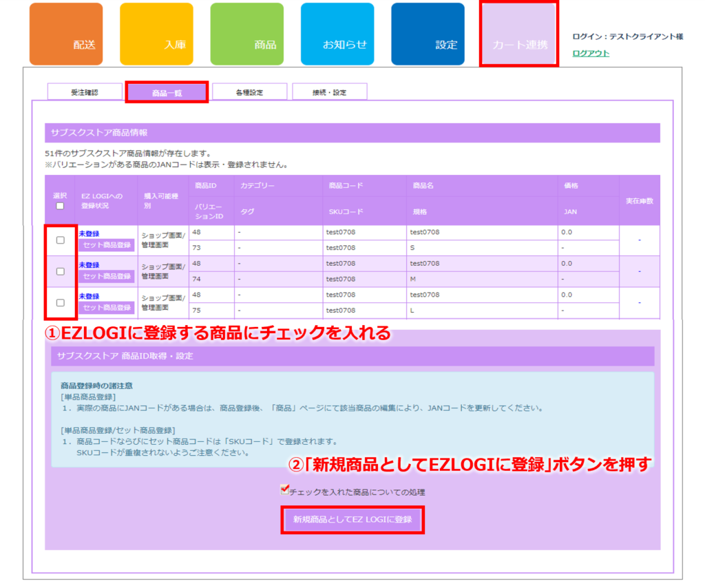Click セット商品登録 for the size S row
This screenshot has width=705, height=588.
click(106, 246)
